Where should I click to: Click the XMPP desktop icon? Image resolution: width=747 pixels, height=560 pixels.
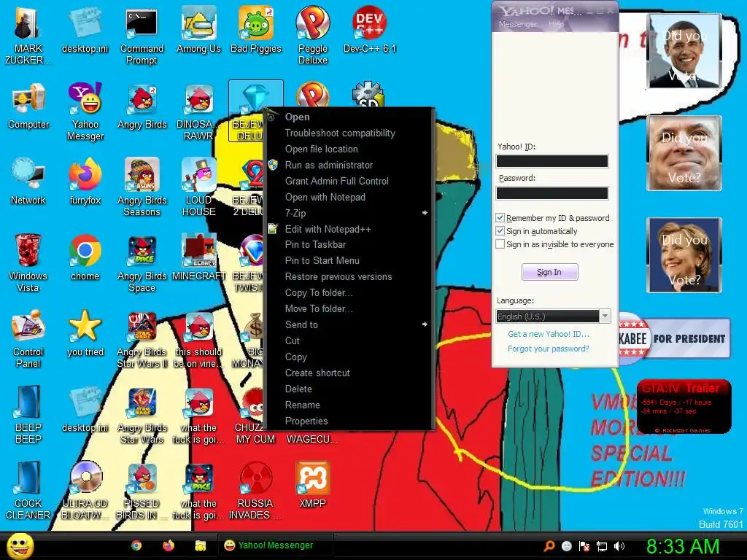(312, 485)
